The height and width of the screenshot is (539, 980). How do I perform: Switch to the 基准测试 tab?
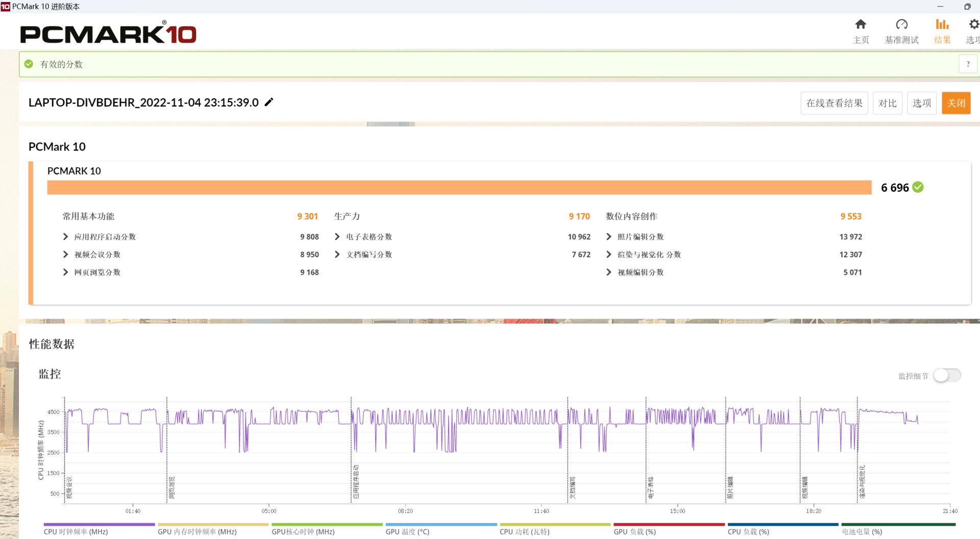tap(901, 31)
